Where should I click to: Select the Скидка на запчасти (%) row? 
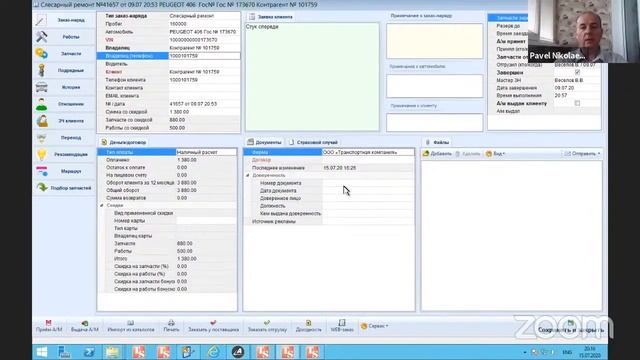[167, 266]
